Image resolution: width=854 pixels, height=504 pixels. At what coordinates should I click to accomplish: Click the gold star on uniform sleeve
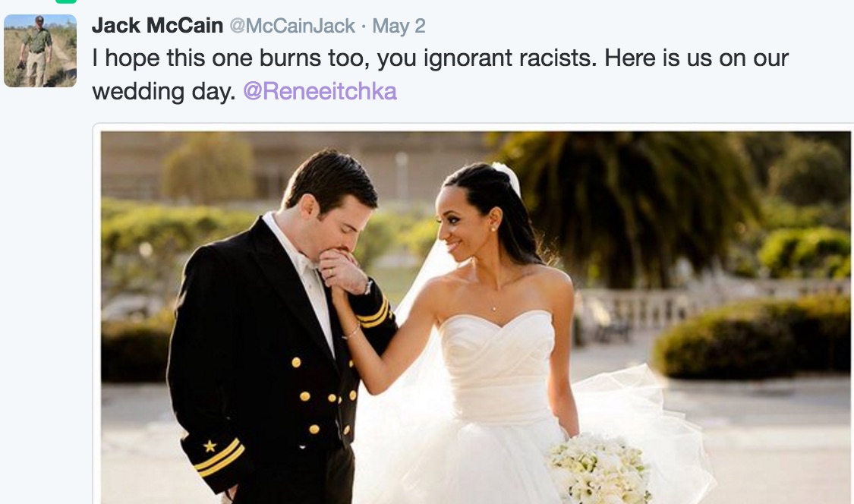click(210, 446)
